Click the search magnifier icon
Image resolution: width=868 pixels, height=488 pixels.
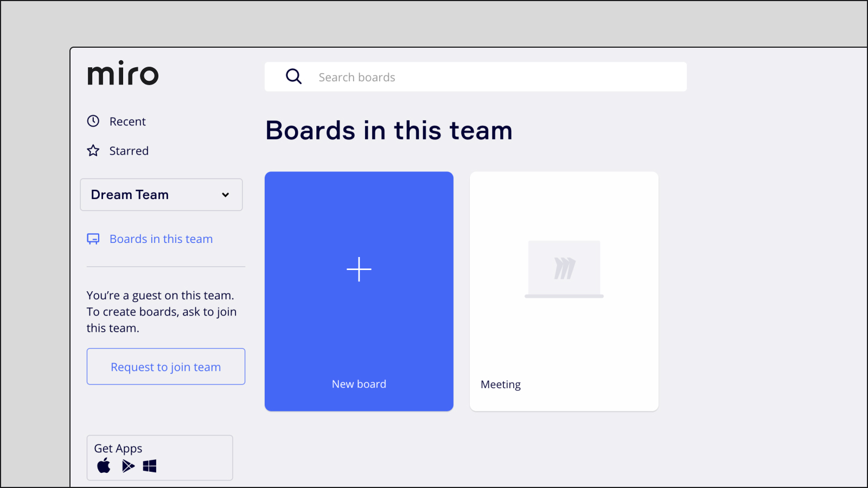(x=293, y=76)
